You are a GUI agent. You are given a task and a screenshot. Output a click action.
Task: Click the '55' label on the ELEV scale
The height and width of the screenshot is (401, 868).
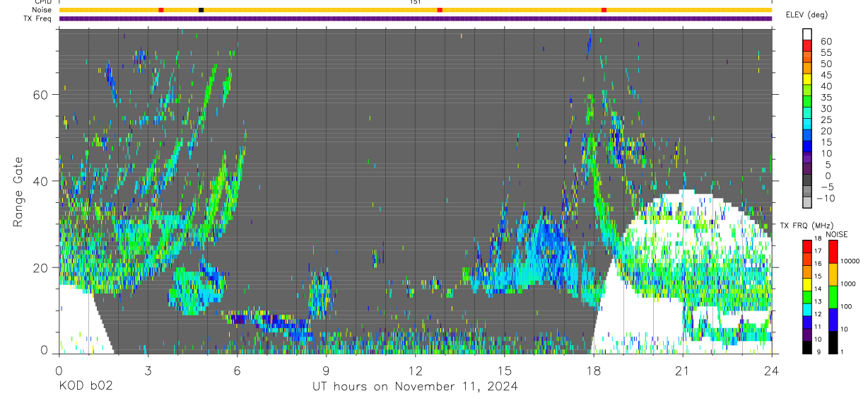[x=826, y=52]
